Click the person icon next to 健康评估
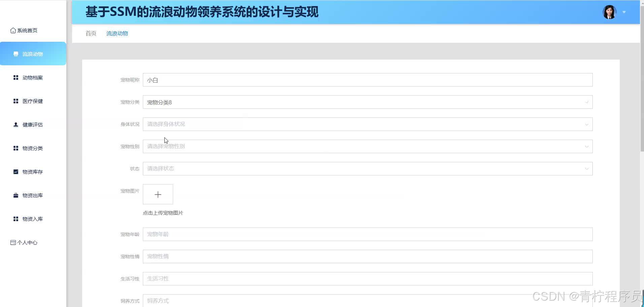The image size is (644, 307). click(15, 125)
